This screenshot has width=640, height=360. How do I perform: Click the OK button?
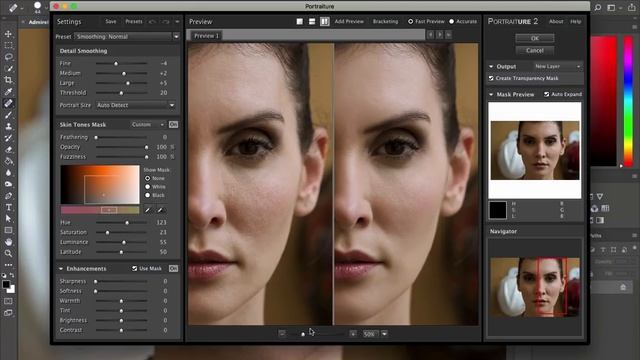coord(535,38)
